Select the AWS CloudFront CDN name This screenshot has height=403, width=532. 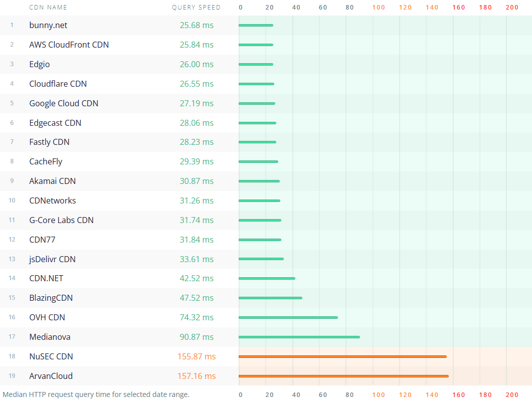tap(69, 45)
